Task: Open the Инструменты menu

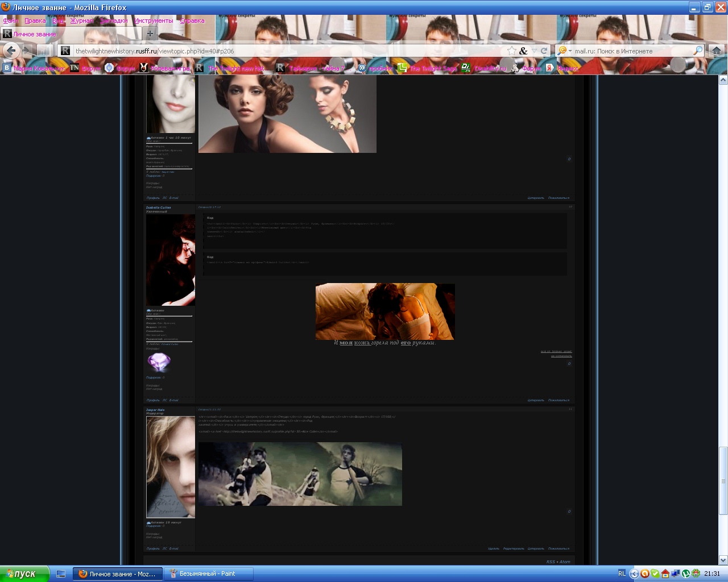Action: pos(154,20)
